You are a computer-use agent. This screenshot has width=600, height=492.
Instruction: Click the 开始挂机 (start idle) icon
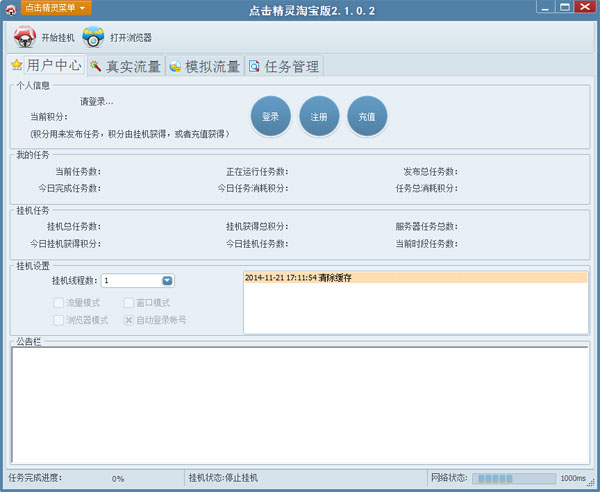pyautogui.click(x=23, y=37)
